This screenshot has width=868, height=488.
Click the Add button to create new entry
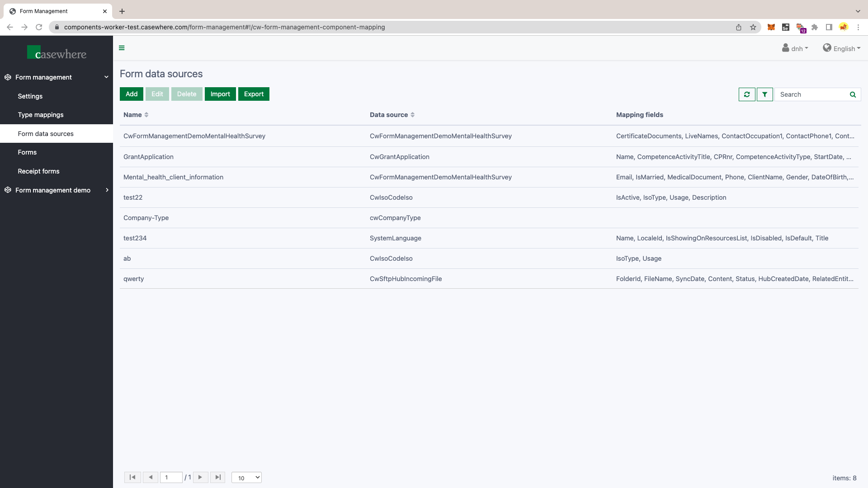[131, 94]
